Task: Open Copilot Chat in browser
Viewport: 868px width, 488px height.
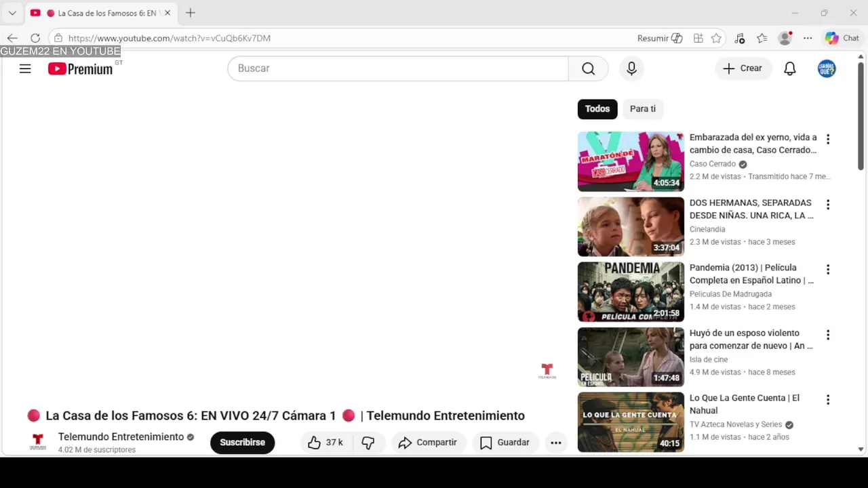Action: [x=842, y=38]
